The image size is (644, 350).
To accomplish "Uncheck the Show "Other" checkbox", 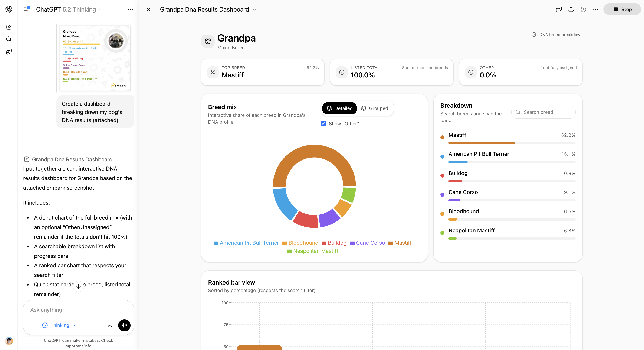I will (x=323, y=123).
